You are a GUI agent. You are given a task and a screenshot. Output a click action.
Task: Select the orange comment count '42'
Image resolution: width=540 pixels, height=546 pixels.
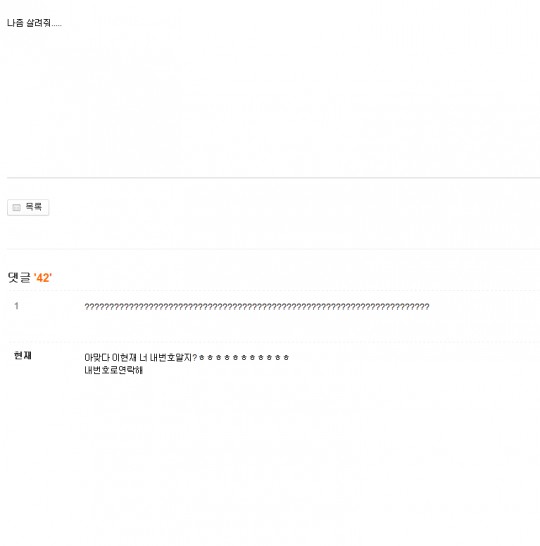[x=43, y=278]
